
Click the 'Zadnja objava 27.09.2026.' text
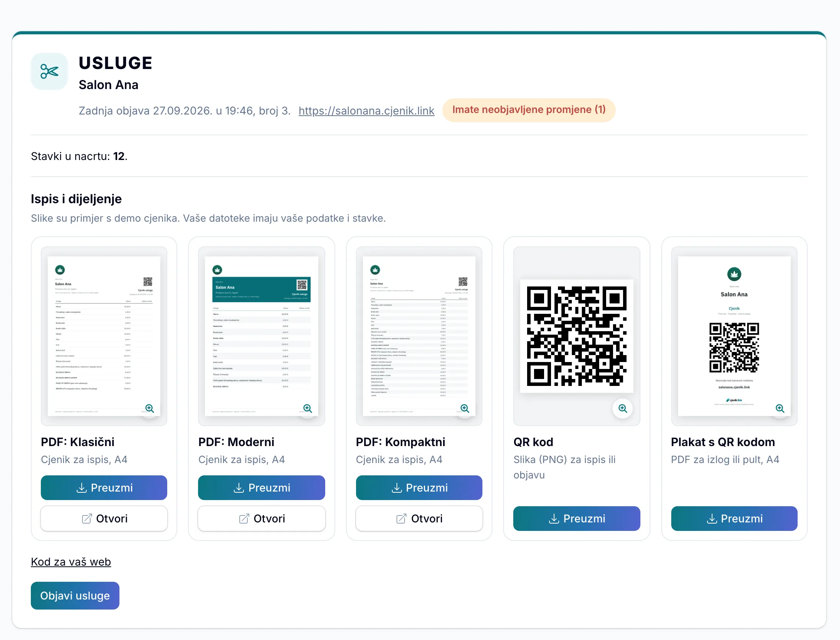pos(146,111)
